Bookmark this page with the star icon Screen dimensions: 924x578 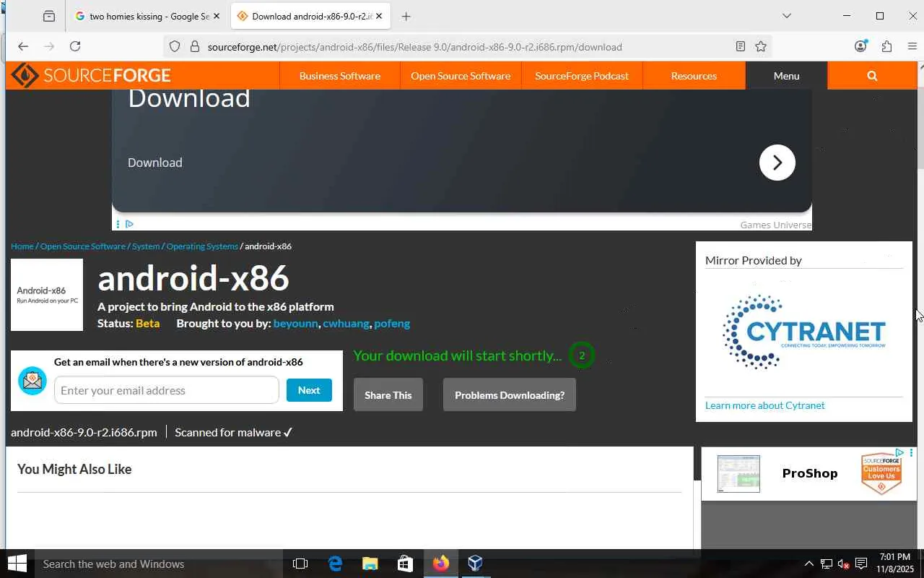point(761,46)
